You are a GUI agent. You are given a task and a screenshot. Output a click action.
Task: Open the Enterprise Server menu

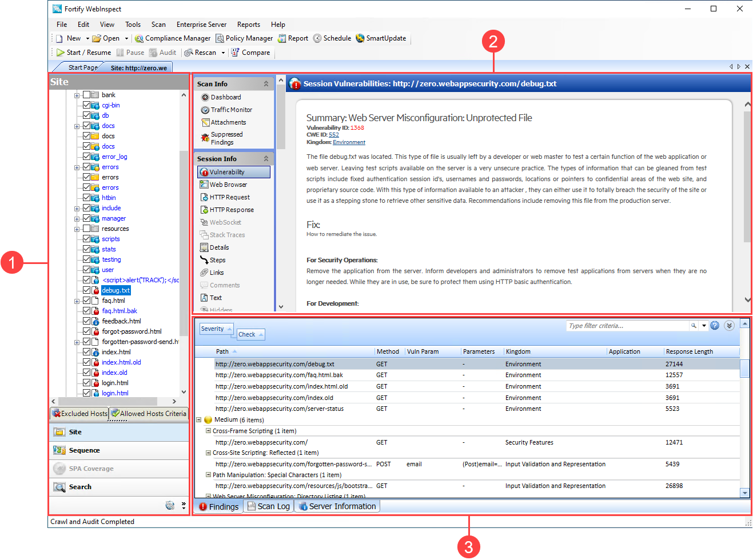(x=201, y=25)
